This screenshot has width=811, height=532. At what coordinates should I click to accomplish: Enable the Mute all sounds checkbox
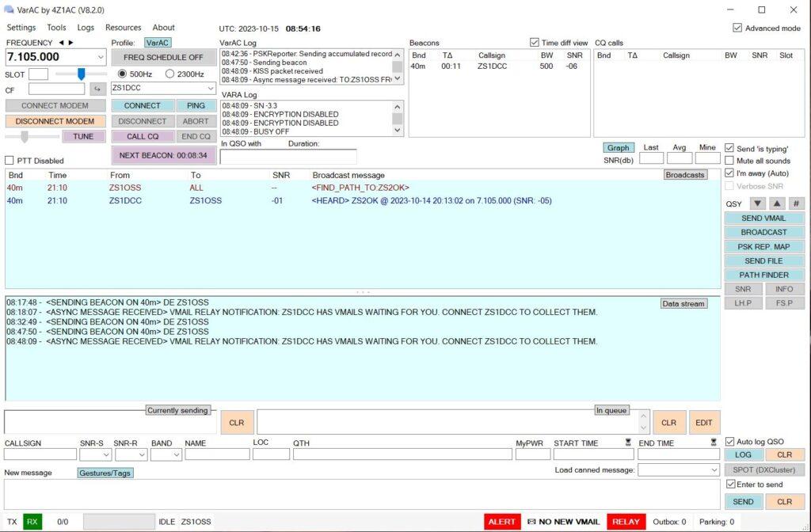click(729, 161)
